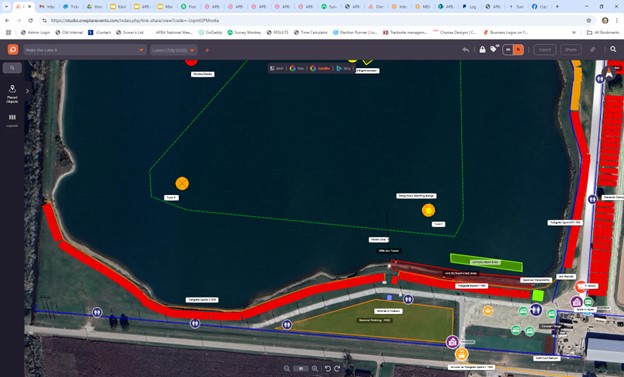Screen dimensions: 624x377
Task: Select the green rectangle area on the lake
Action: [x=486, y=262]
